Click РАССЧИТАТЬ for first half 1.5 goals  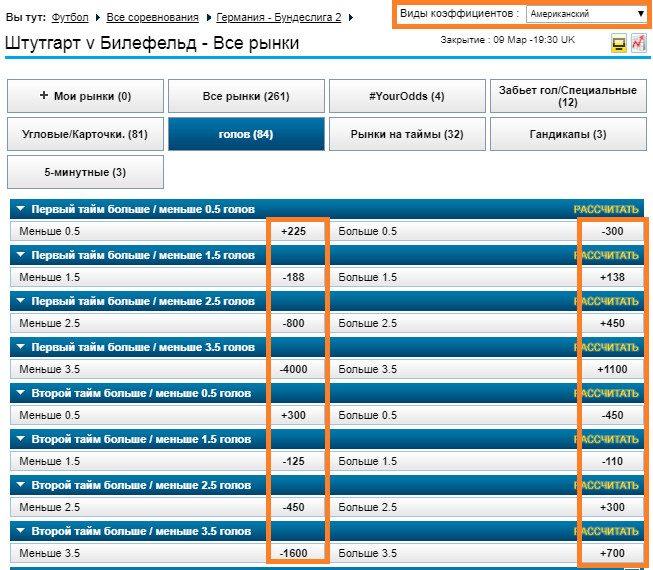click(x=605, y=256)
